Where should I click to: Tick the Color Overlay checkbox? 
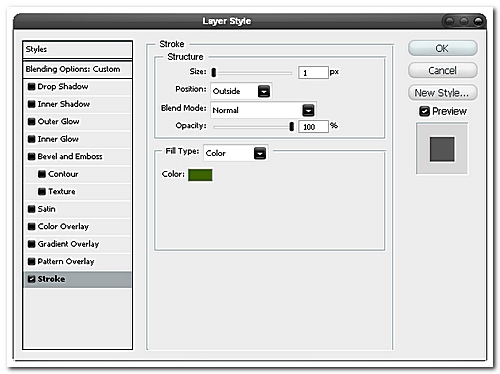[x=31, y=226]
